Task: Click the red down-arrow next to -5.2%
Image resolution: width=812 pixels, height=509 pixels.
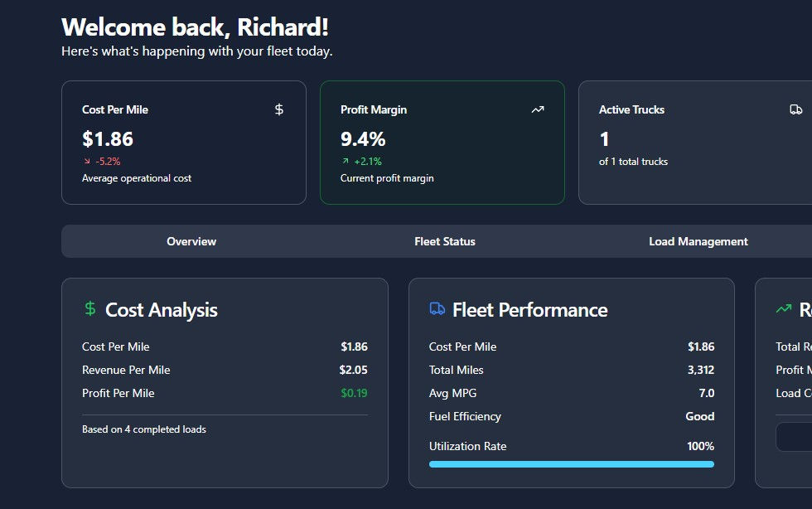Action: (86, 162)
